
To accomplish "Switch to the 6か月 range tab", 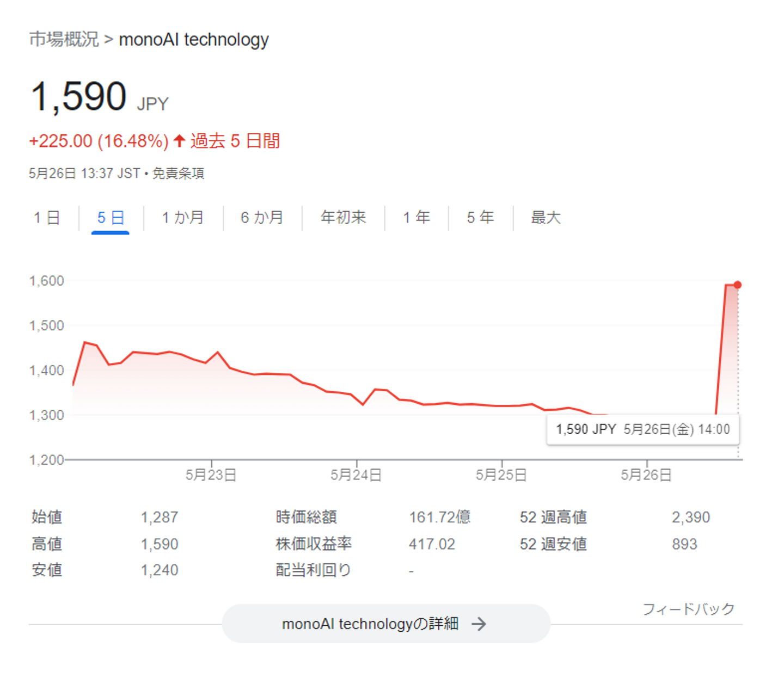I will pyautogui.click(x=262, y=218).
